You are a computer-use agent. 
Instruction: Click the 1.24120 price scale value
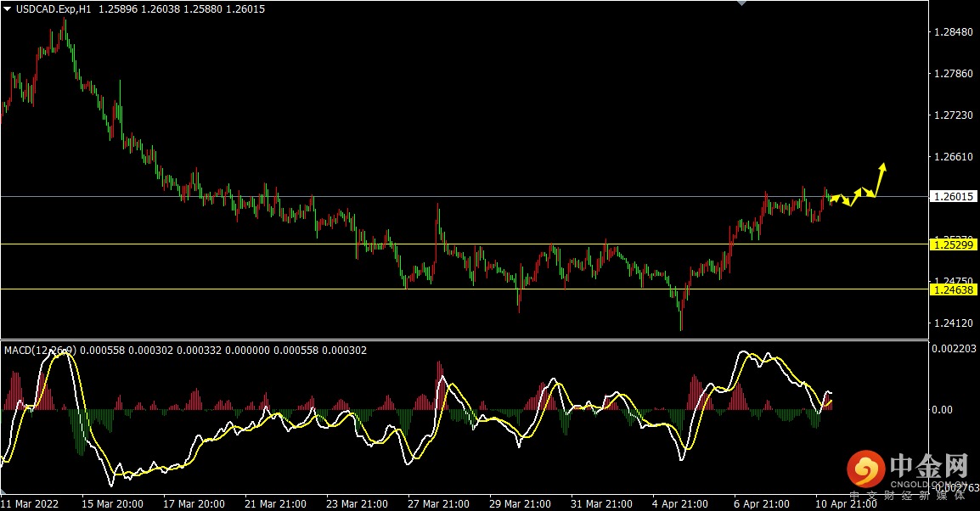pyautogui.click(x=952, y=323)
